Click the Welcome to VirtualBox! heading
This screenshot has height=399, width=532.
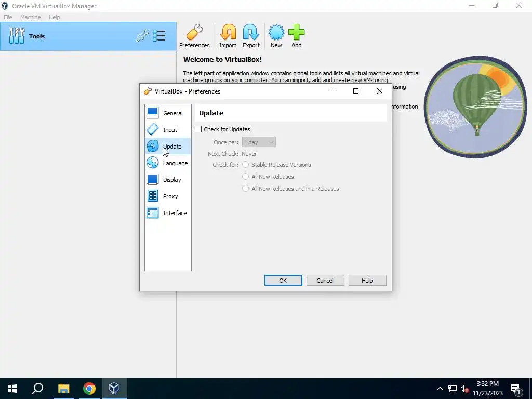pos(222,59)
